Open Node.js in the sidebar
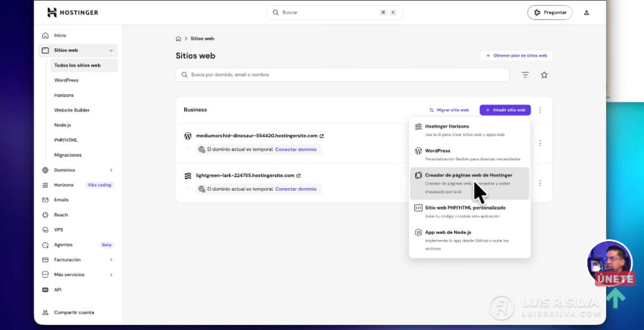Image resolution: width=644 pixels, height=330 pixels. 62,125
